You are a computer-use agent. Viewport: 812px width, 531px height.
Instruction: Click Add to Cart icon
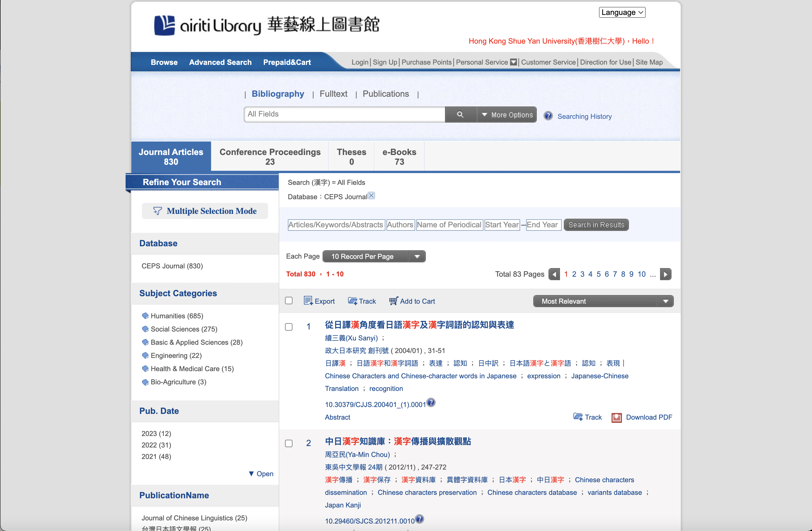393,301
